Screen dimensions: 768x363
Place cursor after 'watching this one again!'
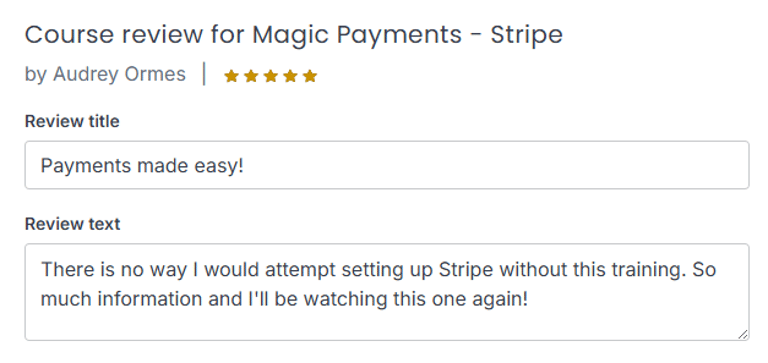click(x=530, y=299)
